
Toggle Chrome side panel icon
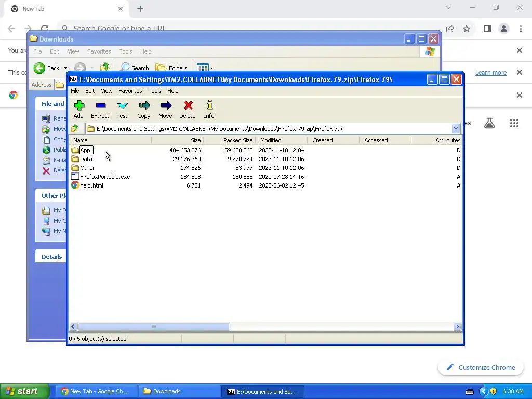(487, 29)
